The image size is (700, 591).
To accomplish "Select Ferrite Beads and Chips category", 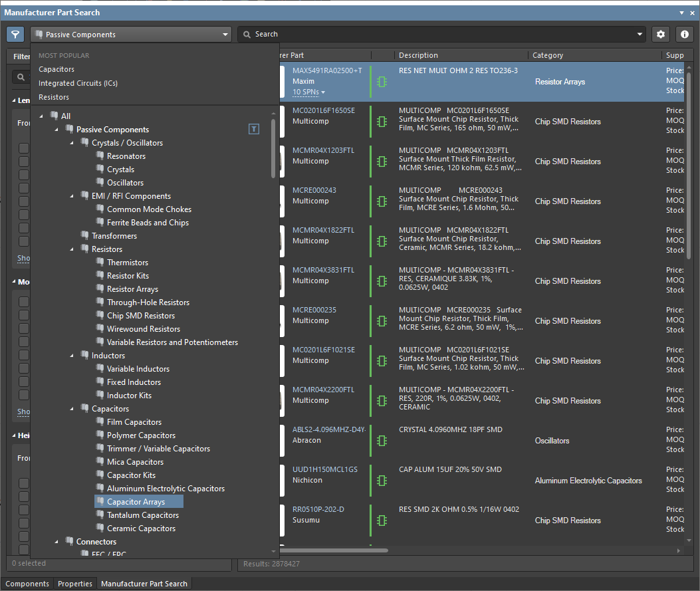I will [148, 222].
